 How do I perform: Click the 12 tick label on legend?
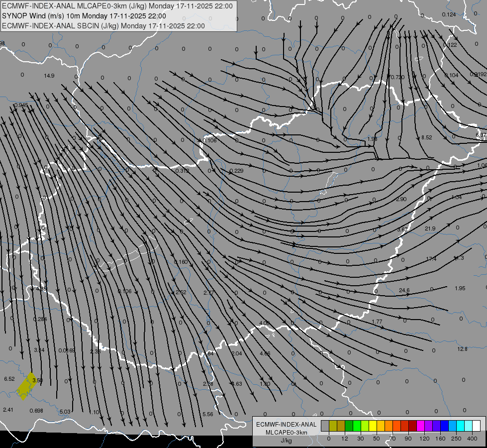pos(345,439)
